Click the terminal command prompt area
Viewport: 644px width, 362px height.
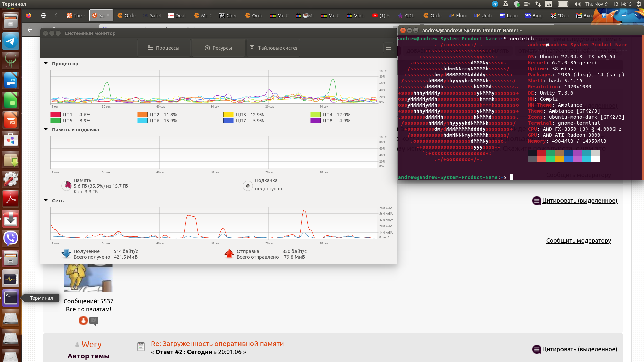pyautogui.click(x=511, y=177)
